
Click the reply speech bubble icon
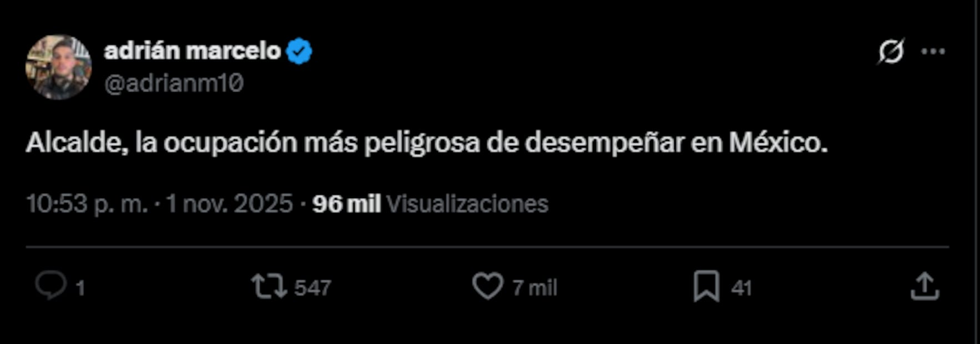pyautogui.click(x=51, y=286)
